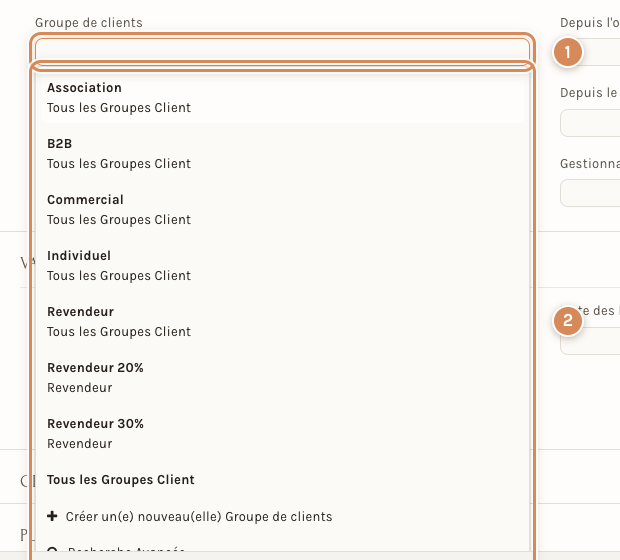Select Association from the dropdown list
Image resolution: width=620 pixels, height=560 pixels.
[282, 98]
